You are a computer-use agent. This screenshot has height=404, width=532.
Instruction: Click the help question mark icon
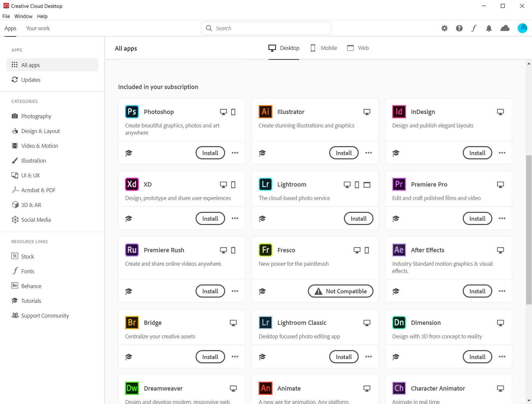[x=459, y=28]
